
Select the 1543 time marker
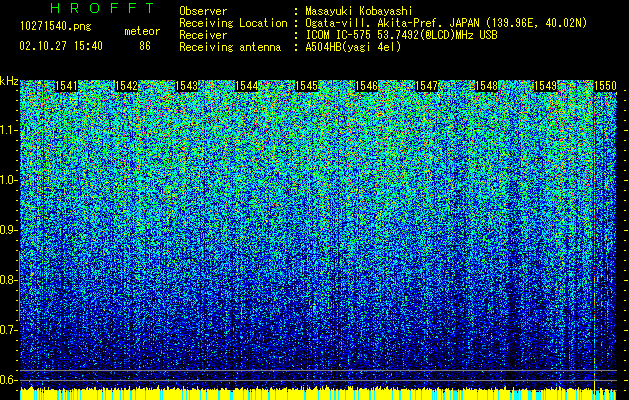click(x=187, y=86)
